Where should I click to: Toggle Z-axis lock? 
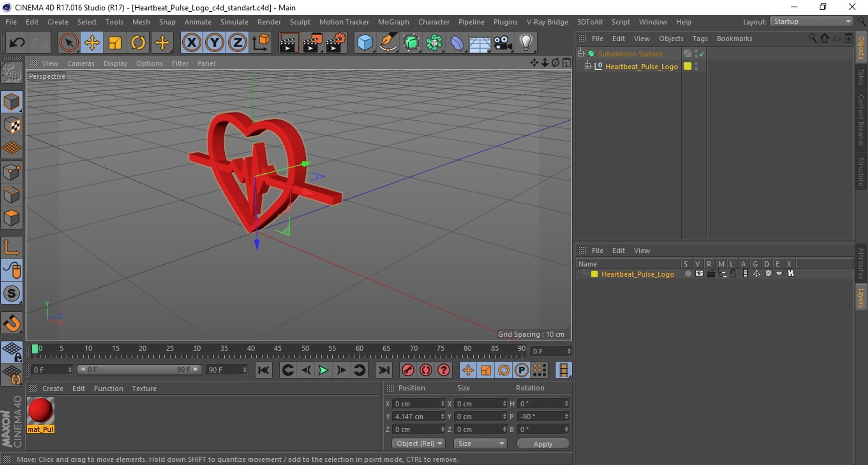[238, 43]
